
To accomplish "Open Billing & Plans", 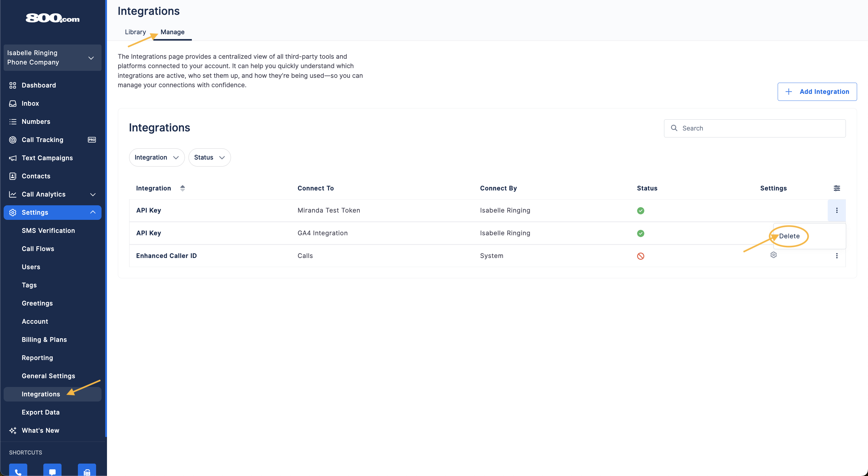I will tap(44, 340).
